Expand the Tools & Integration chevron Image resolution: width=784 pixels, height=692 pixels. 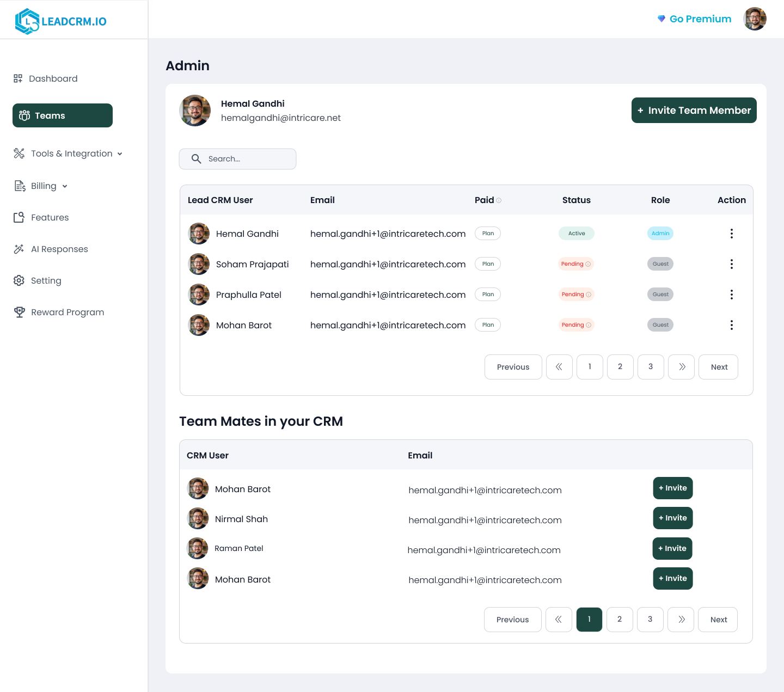pos(120,154)
